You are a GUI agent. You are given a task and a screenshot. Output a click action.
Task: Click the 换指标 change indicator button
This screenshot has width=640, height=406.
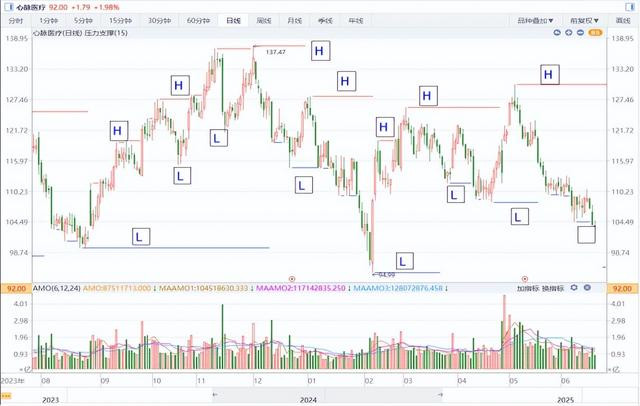point(553,288)
